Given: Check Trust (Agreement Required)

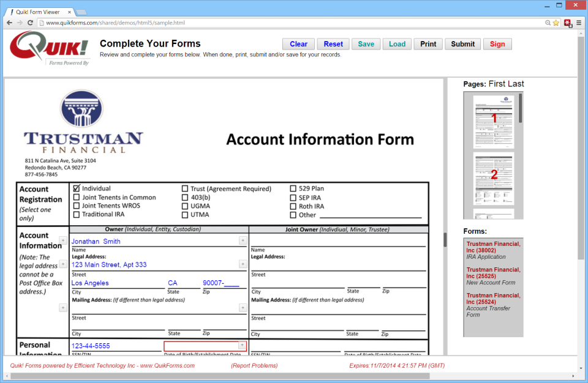Looking at the screenshot, I should click(185, 188).
